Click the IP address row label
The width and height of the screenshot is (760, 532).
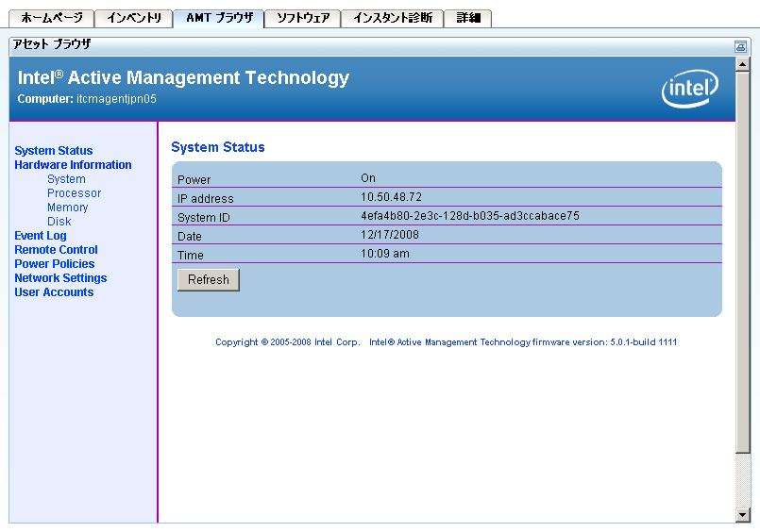(x=206, y=199)
